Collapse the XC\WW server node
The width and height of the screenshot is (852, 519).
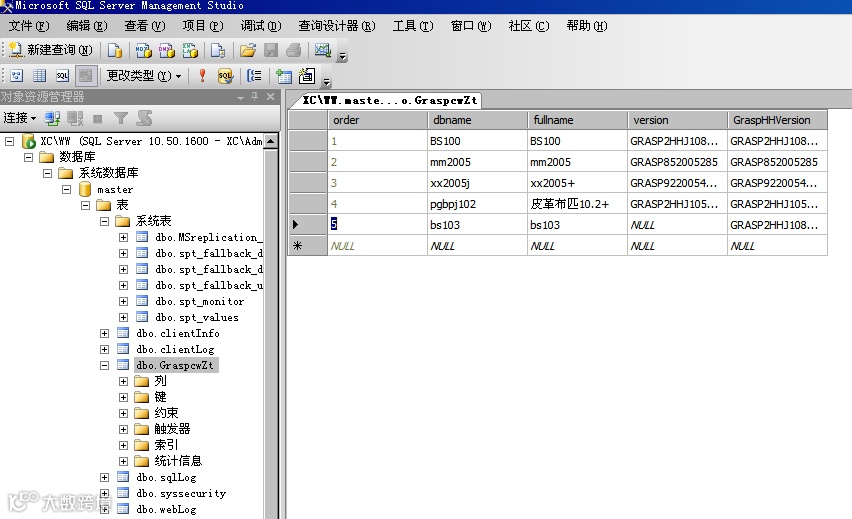(x=9, y=141)
